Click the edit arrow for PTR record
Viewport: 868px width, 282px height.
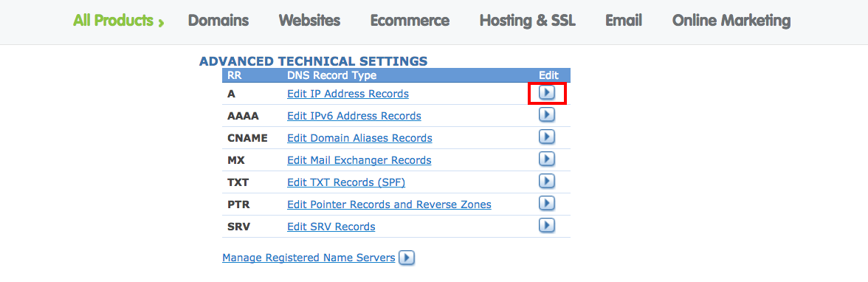546,203
